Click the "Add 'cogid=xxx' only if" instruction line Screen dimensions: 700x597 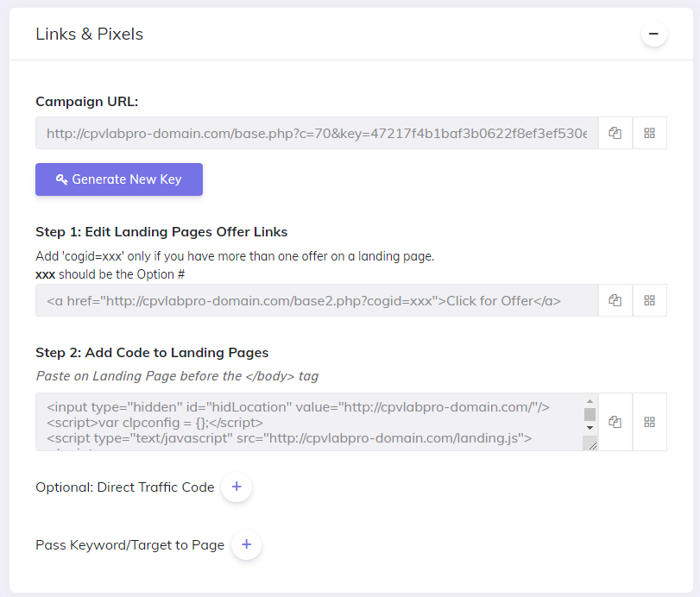click(235, 256)
